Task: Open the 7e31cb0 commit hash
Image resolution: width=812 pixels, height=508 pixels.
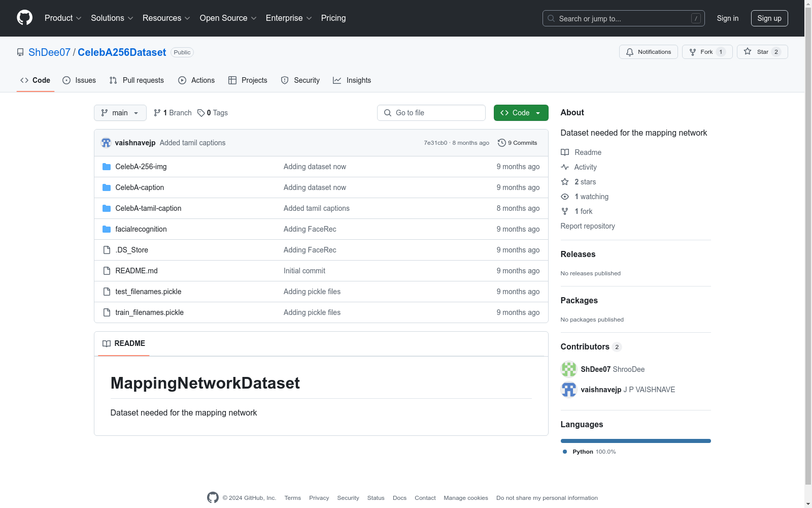Action: (x=435, y=143)
